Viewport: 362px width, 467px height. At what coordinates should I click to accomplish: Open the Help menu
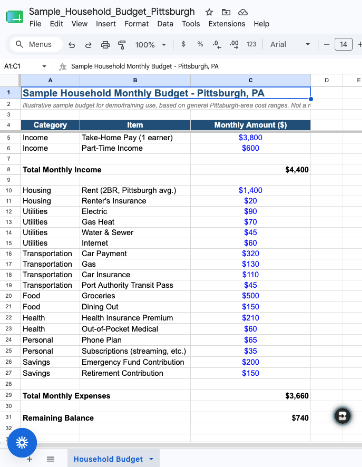pyautogui.click(x=261, y=24)
